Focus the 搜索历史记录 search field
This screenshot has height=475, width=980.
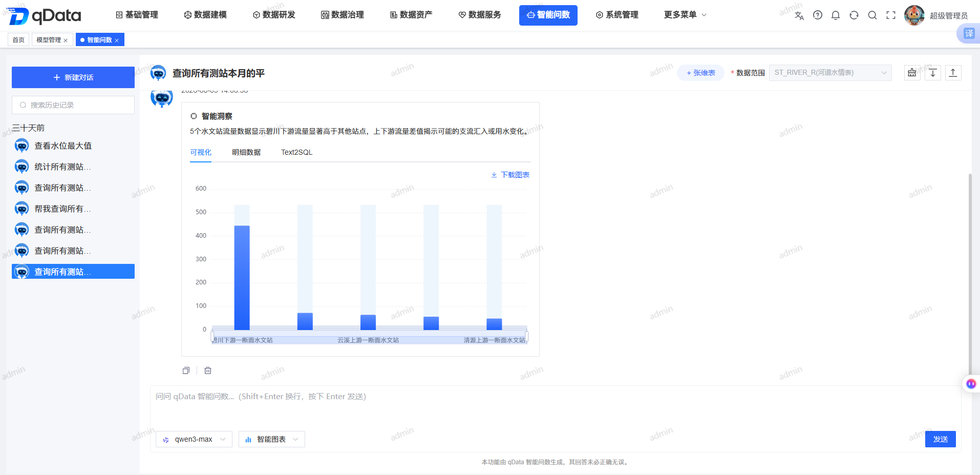pos(73,105)
